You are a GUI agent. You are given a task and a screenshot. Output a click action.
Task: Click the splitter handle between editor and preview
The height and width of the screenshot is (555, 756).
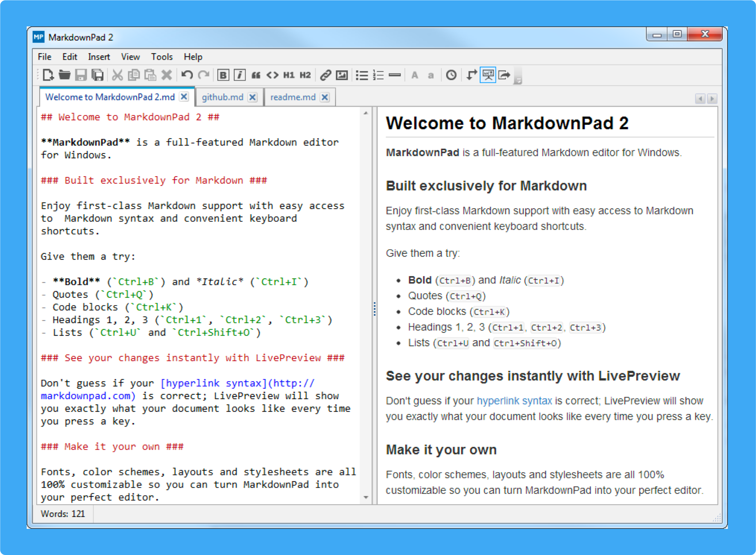click(374, 309)
